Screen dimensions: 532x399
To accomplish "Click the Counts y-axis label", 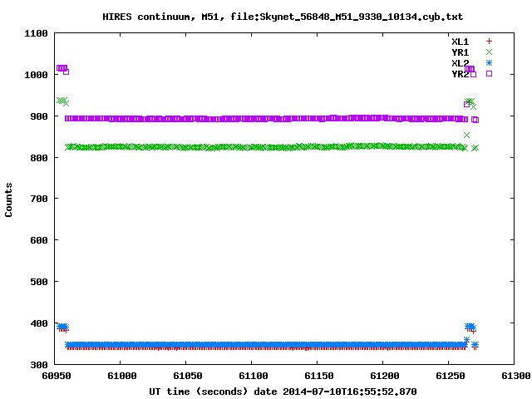I will 8,199.
